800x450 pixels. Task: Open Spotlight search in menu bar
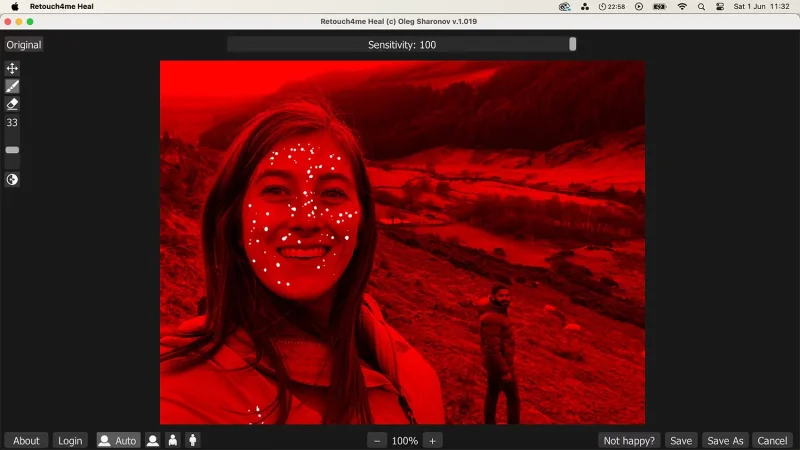[x=702, y=7]
